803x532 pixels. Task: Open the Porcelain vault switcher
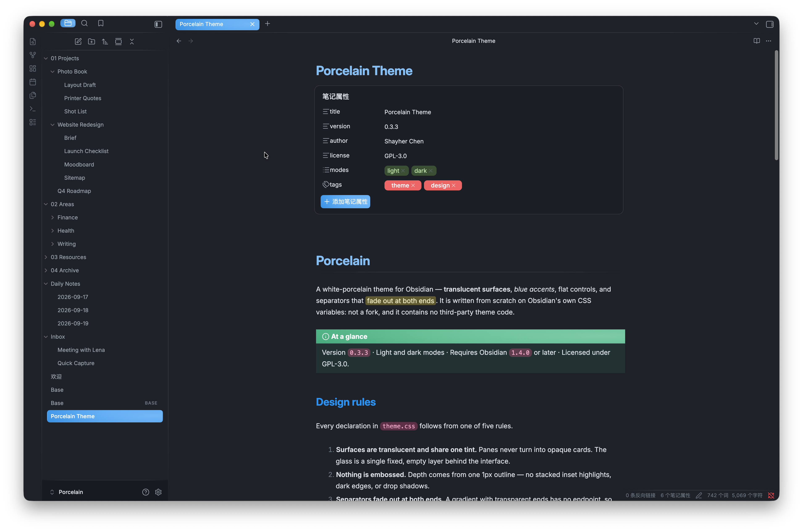pos(67,492)
